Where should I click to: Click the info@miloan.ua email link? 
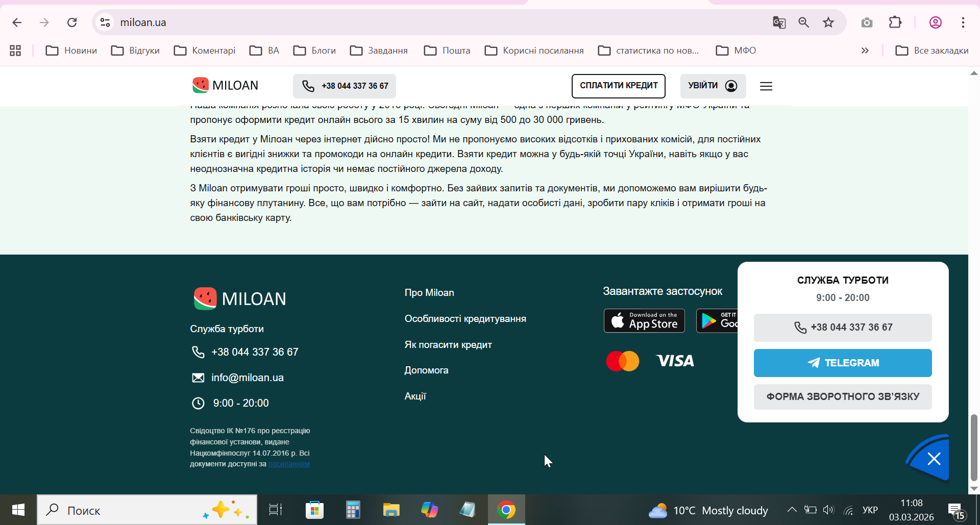click(248, 378)
